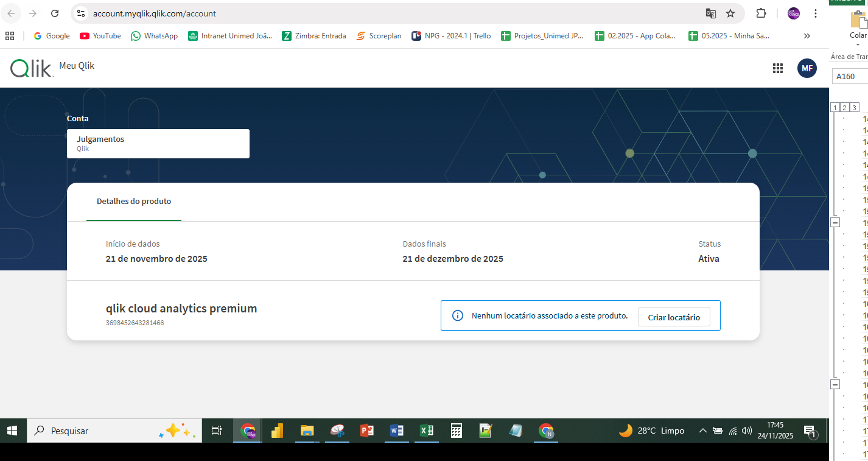Viewport: 868px width, 461px height.
Task: Open the Windows notification center
Action: pyautogui.click(x=810, y=432)
